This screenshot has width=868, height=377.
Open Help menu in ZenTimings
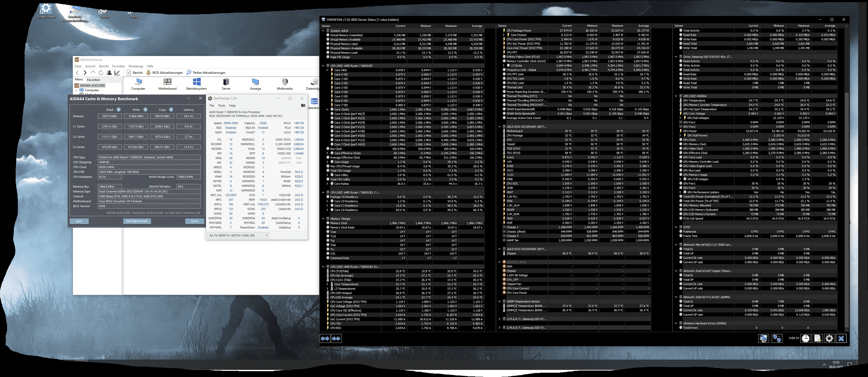coord(232,105)
